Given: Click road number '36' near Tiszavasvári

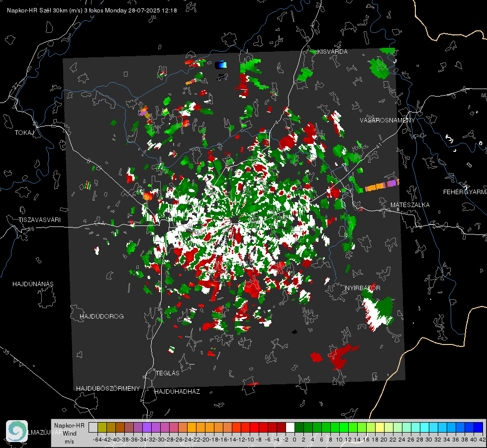Looking at the screenshot, I should click(x=31, y=228).
